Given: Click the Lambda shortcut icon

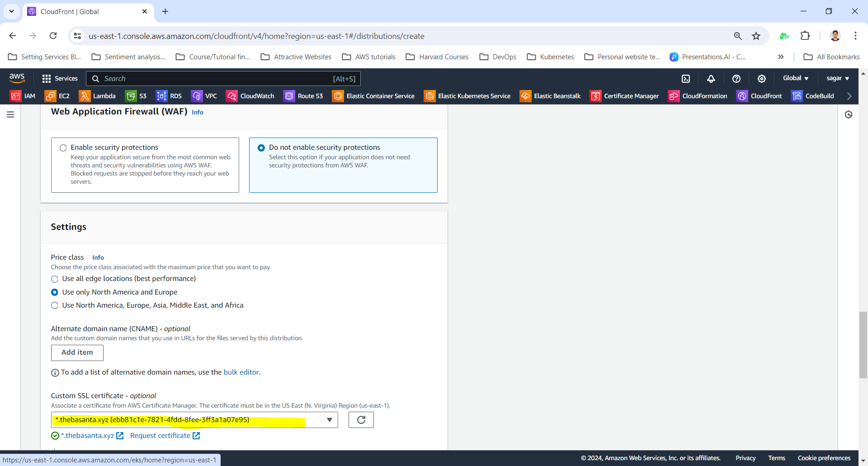Looking at the screenshot, I should tap(97, 96).
